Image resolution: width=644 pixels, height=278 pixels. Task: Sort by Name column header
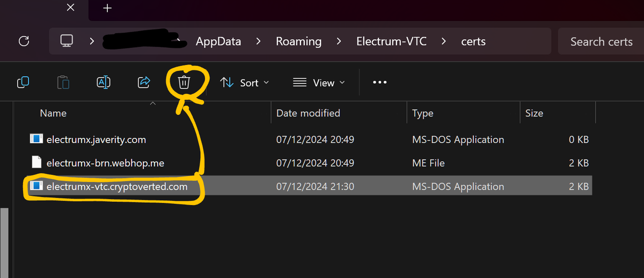[x=53, y=113]
